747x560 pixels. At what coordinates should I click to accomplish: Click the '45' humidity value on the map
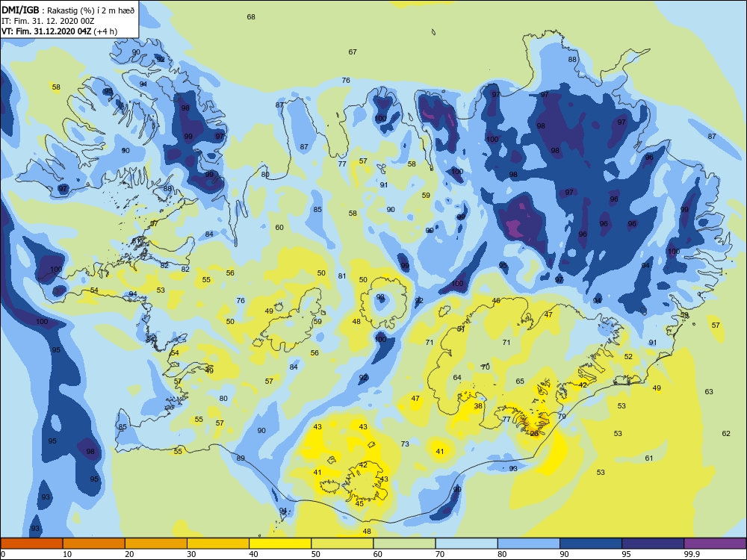click(x=359, y=503)
